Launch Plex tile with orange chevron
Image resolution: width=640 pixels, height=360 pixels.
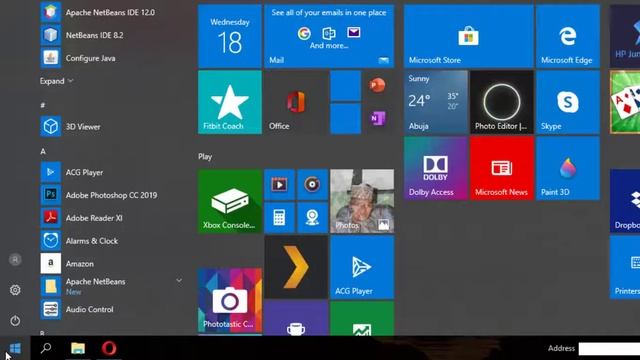pyautogui.click(x=296, y=267)
